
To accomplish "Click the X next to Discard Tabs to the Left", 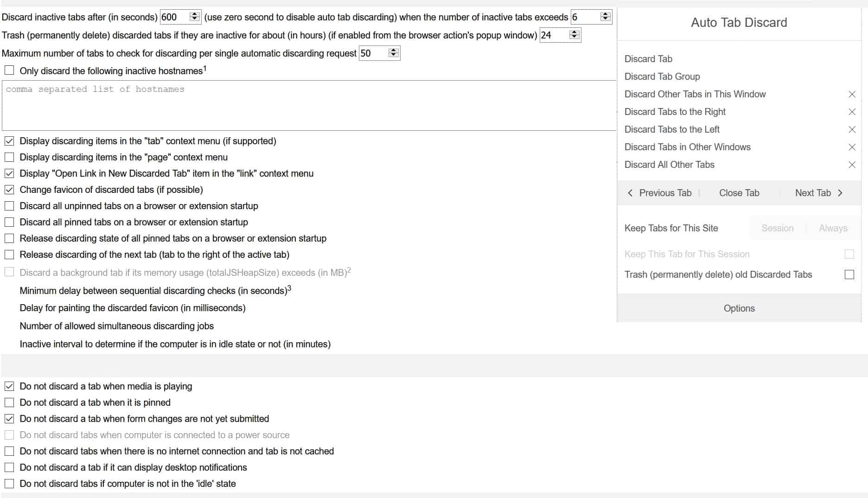I will pos(852,129).
